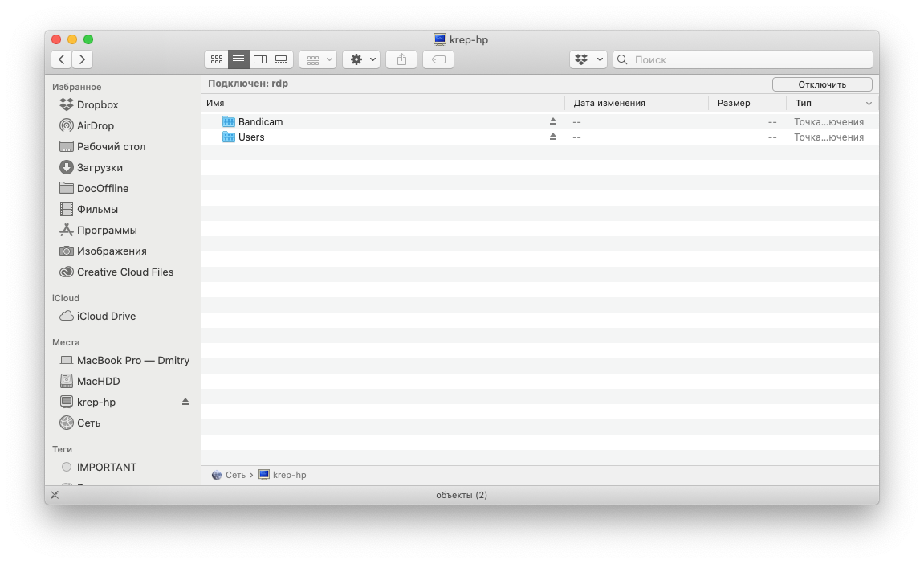
Task: Go forward using the forward arrow
Action: [x=83, y=59]
